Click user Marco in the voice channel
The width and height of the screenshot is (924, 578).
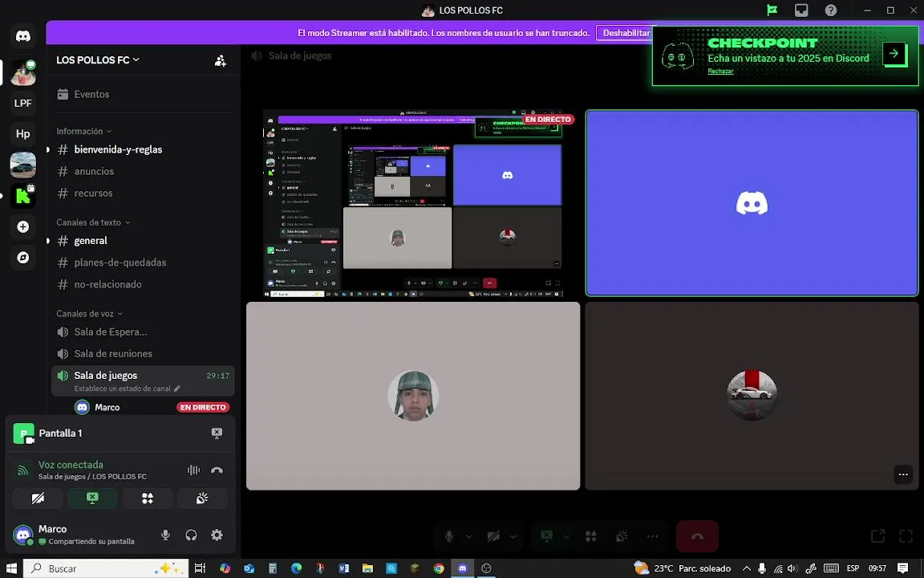tap(107, 407)
